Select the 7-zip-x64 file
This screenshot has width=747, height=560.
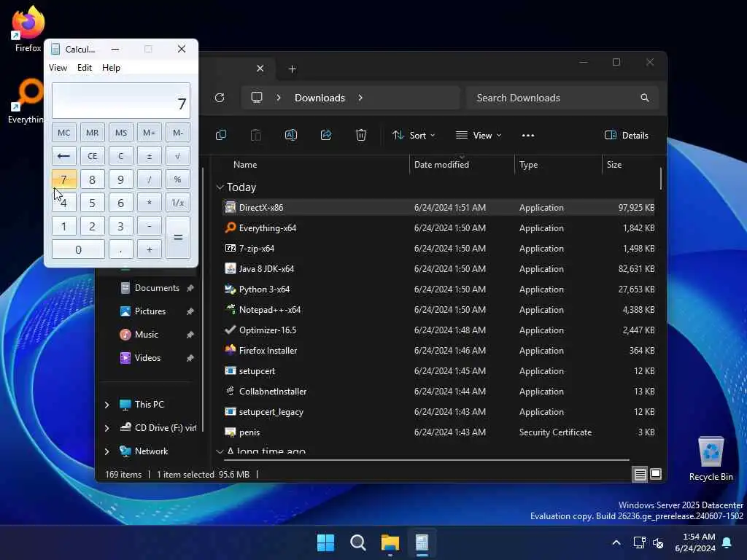tap(438, 249)
